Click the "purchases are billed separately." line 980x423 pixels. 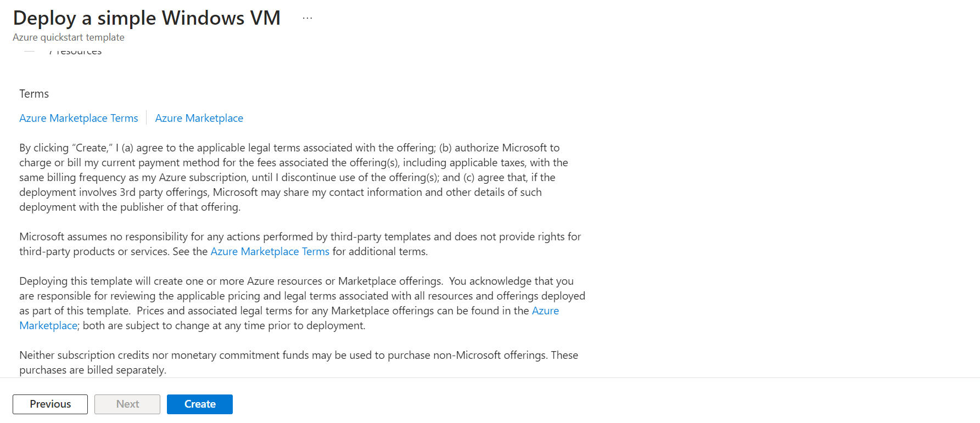tap(93, 370)
